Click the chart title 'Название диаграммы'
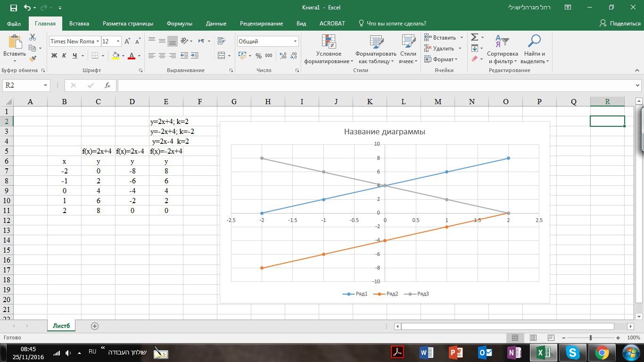This screenshot has height=362, width=644. (384, 132)
